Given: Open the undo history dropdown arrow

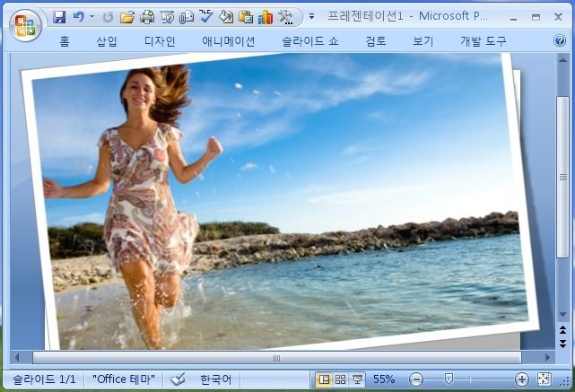Looking at the screenshot, I should 92,17.
